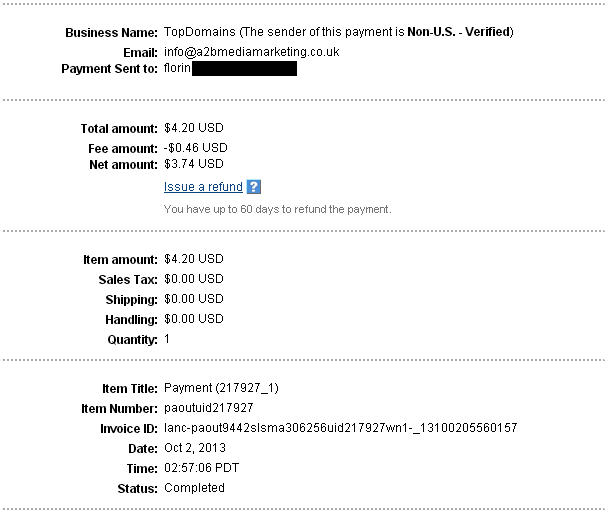Click the Issue a refund link

click(x=203, y=187)
